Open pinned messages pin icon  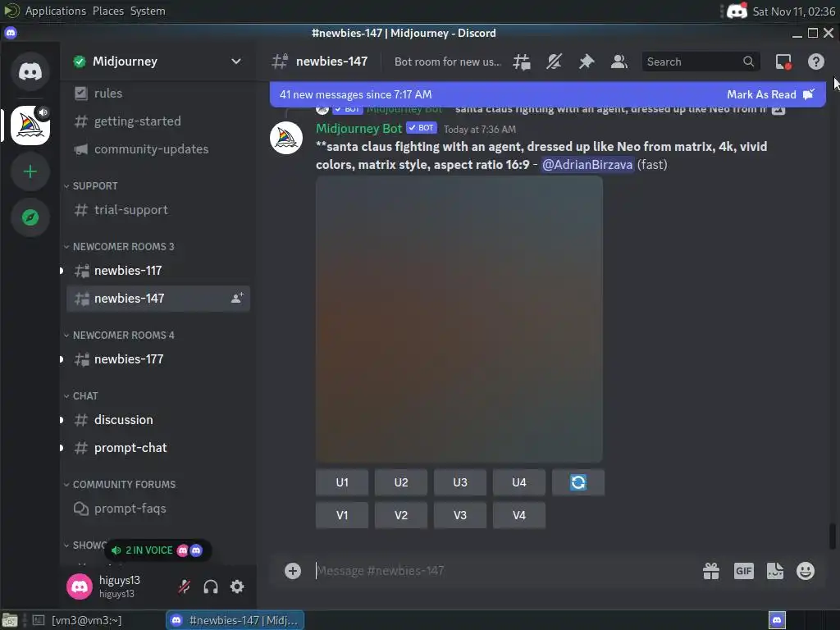coord(587,62)
